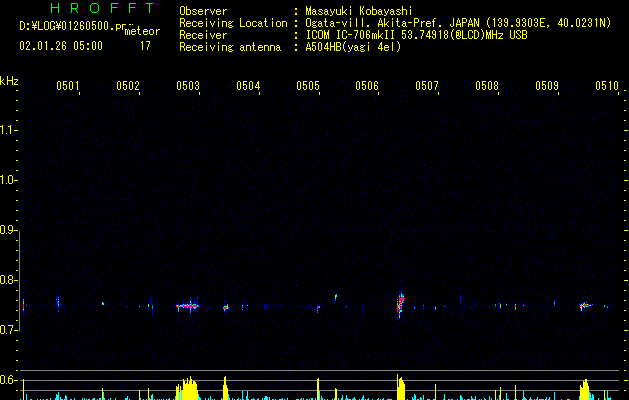
Task: Click the 0508 time marker
Action: coord(487,85)
